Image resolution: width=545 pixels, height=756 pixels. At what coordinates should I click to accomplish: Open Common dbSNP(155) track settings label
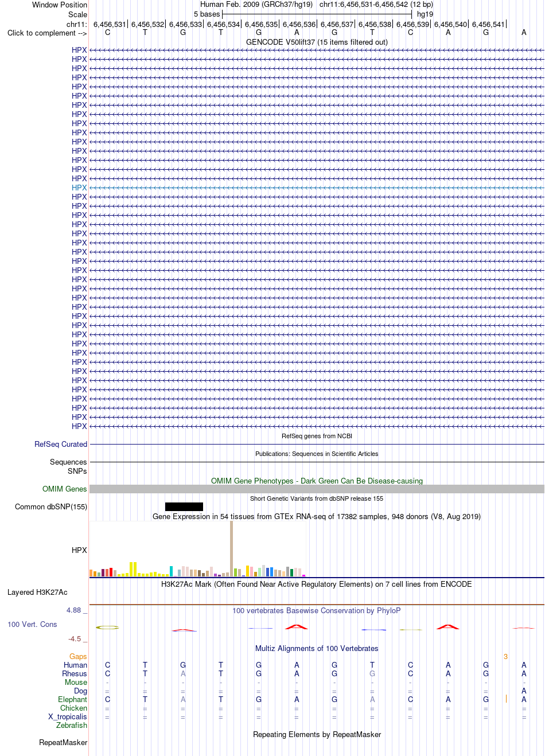click(51, 506)
